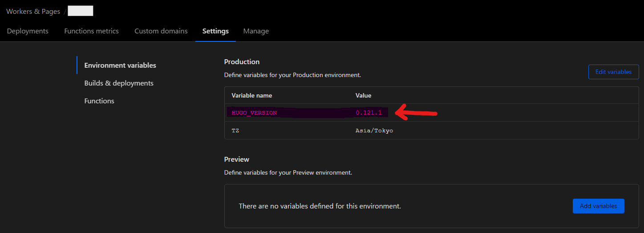
Task: Select the 0.121.1 version value
Action: point(369,113)
